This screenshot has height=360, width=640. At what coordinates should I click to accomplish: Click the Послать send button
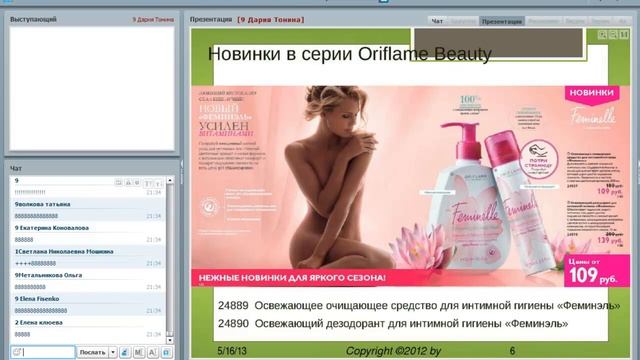93,352
